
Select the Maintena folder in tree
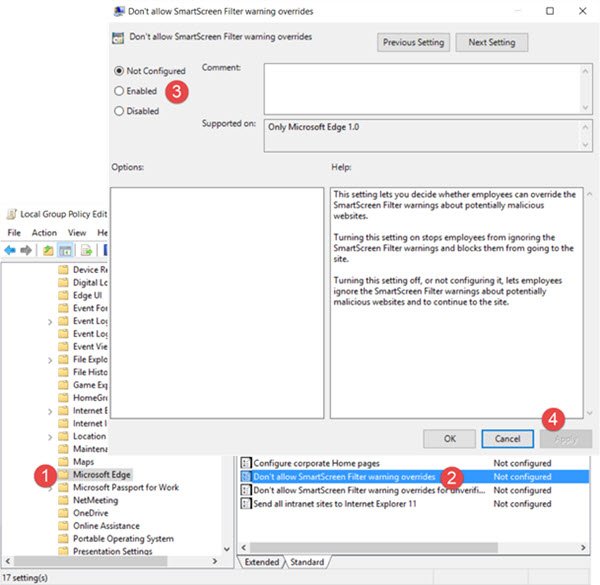coord(90,449)
